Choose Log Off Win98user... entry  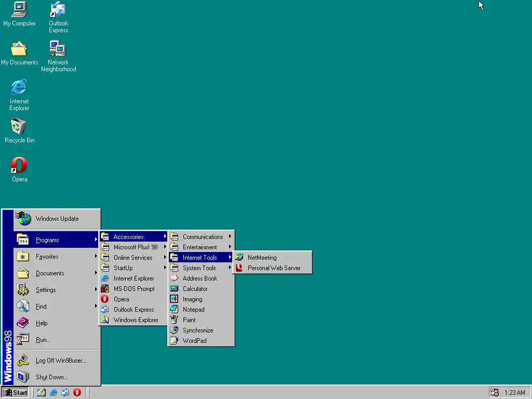57,361
